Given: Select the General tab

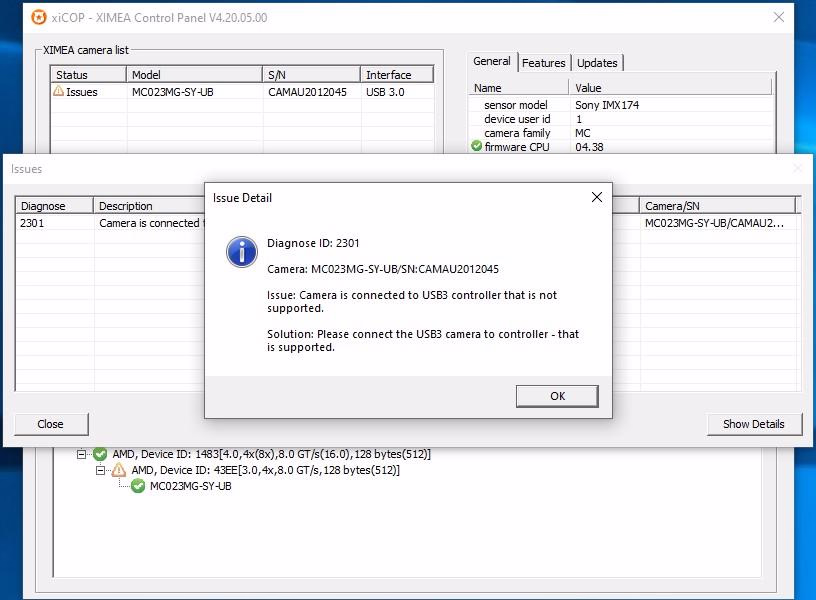Looking at the screenshot, I should (492, 62).
